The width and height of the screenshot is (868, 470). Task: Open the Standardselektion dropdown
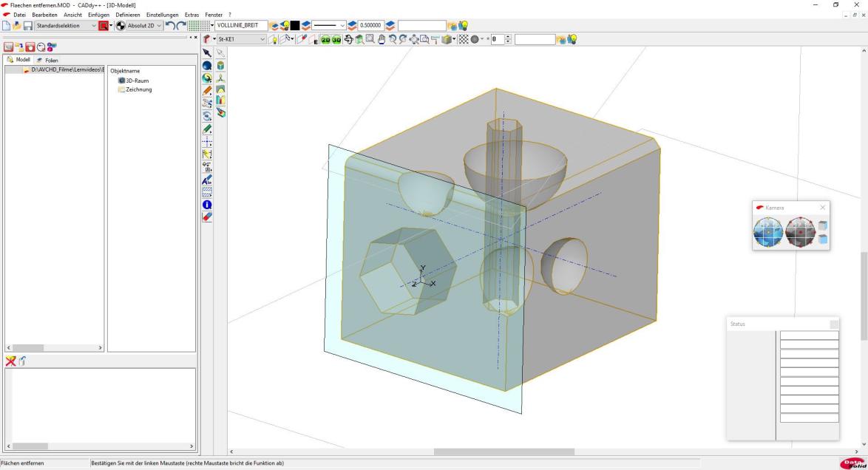click(x=66, y=26)
